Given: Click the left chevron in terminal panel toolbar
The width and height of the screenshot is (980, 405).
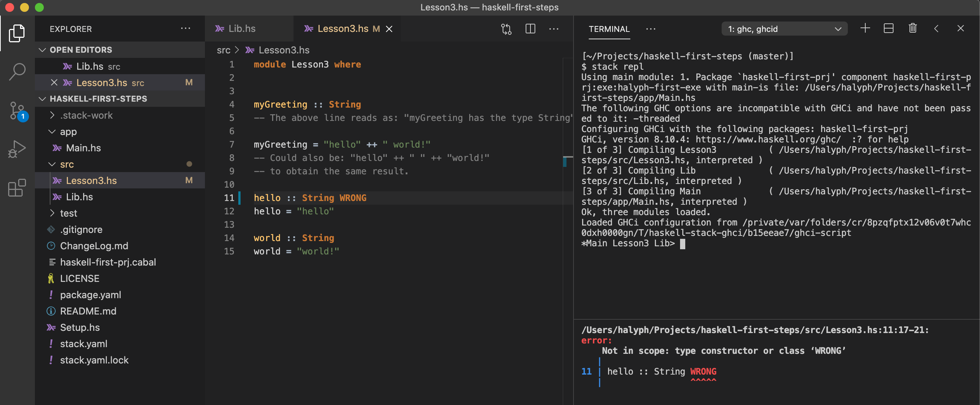Looking at the screenshot, I should (936, 29).
